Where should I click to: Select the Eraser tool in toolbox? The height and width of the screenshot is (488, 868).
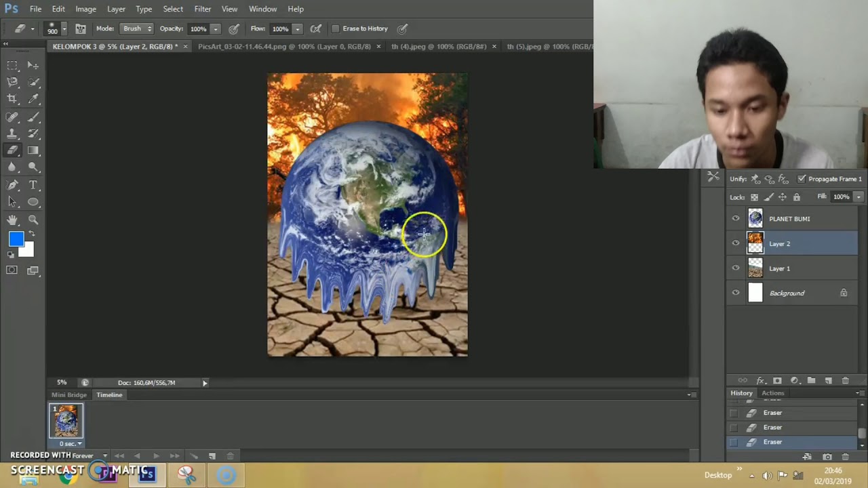click(12, 150)
